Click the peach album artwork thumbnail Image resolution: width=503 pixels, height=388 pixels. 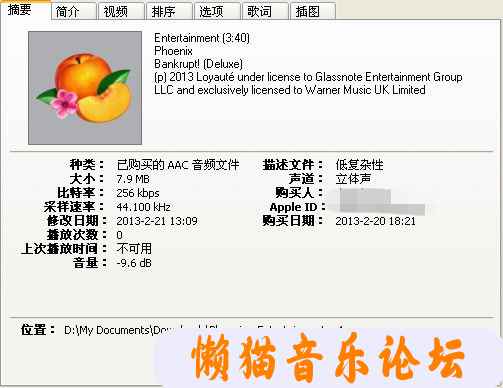(85, 88)
